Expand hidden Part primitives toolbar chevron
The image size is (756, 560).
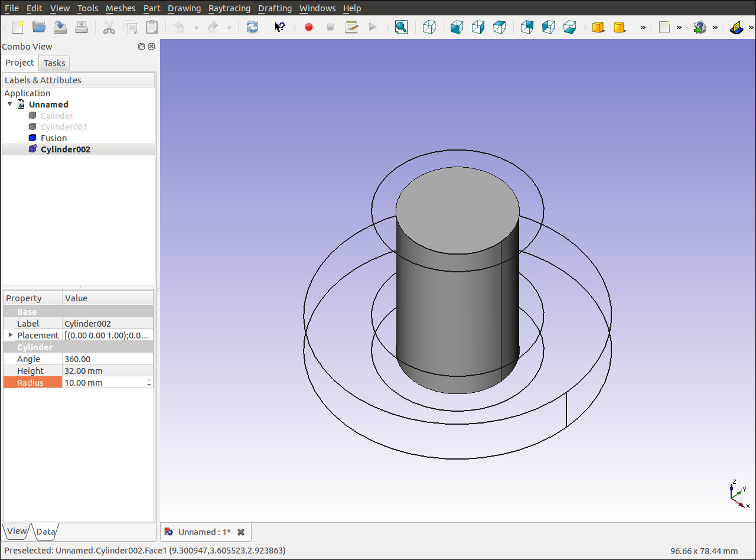643,27
